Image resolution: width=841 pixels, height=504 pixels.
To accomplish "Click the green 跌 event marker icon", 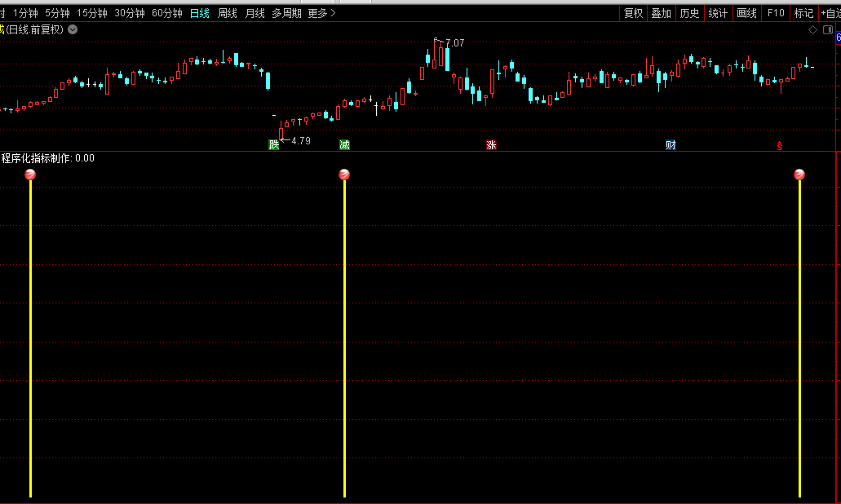I will tap(274, 145).
